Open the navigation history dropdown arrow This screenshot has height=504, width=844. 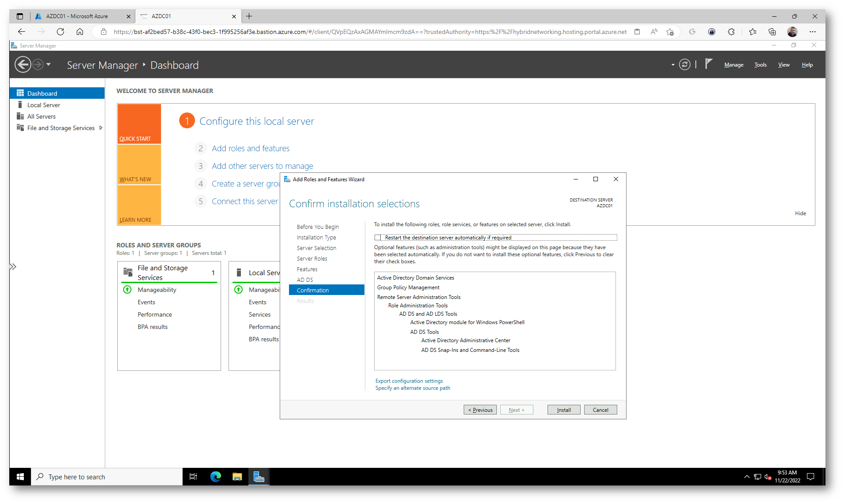[49, 65]
